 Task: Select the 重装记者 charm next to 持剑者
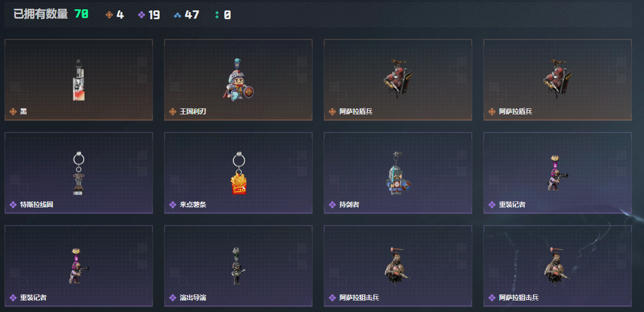click(x=557, y=173)
